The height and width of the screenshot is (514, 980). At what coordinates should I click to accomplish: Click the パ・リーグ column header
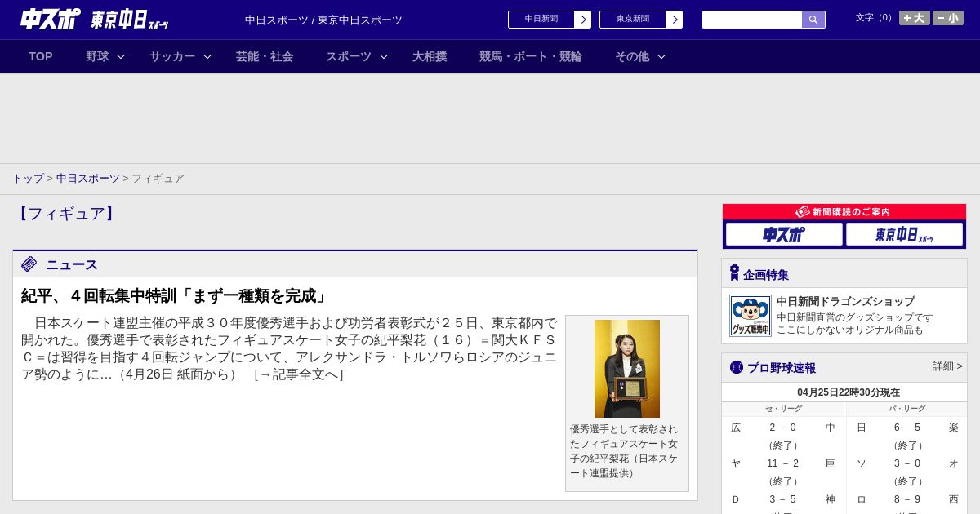(x=907, y=409)
